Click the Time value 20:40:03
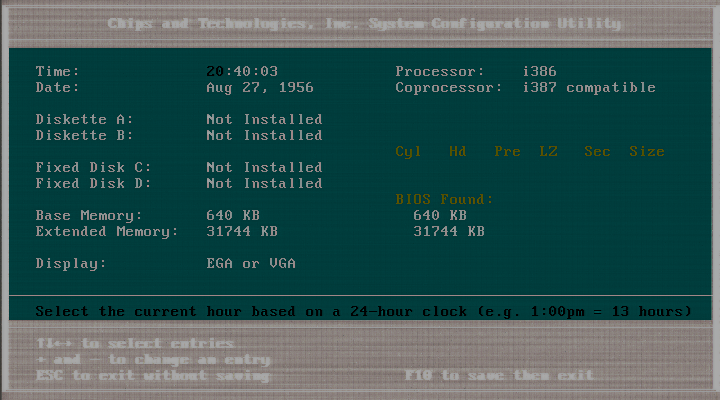 tap(242, 71)
